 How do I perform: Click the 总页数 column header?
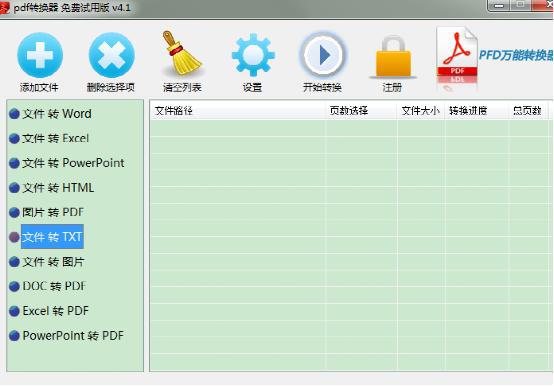pos(529,111)
